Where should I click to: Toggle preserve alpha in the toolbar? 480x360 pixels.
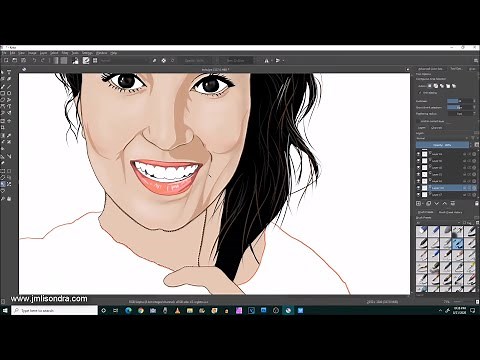164,60
